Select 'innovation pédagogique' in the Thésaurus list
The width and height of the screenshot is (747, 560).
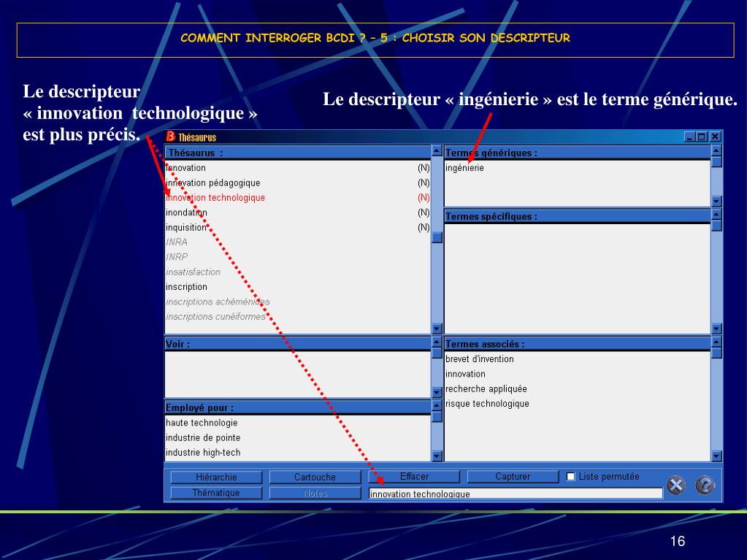coord(213,183)
